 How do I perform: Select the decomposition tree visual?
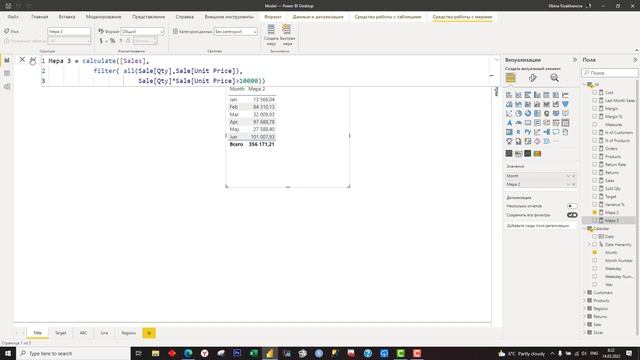(x=547, y=132)
